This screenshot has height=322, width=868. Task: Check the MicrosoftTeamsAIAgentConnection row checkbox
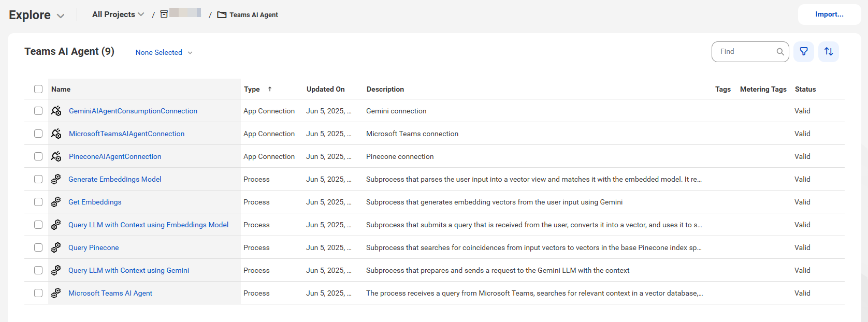(x=38, y=134)
